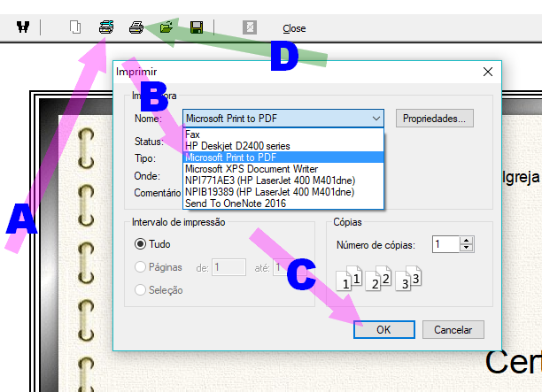Decrease number of copies with down arrow
542x392 pixels.
(x=467, y=249)
